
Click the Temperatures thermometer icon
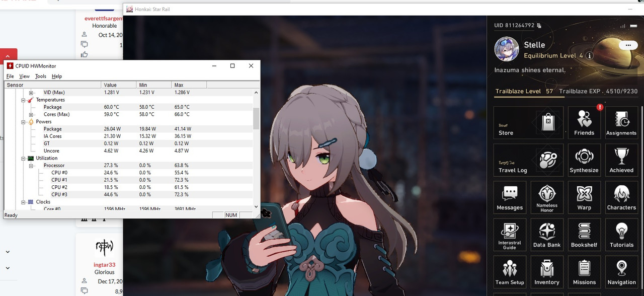point(31,100)
